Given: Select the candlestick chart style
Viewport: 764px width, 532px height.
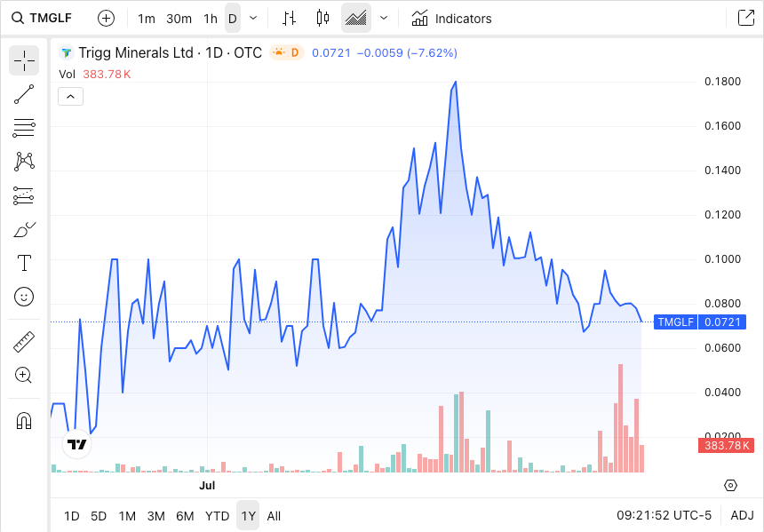Looking at the screenshot, I should pos(322,19).
